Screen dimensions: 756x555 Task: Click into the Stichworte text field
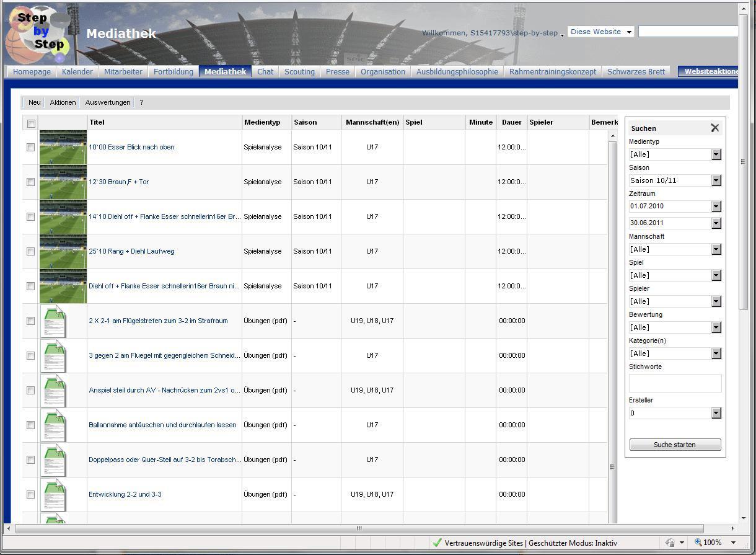pyautogui.click(x=675, y=383)
